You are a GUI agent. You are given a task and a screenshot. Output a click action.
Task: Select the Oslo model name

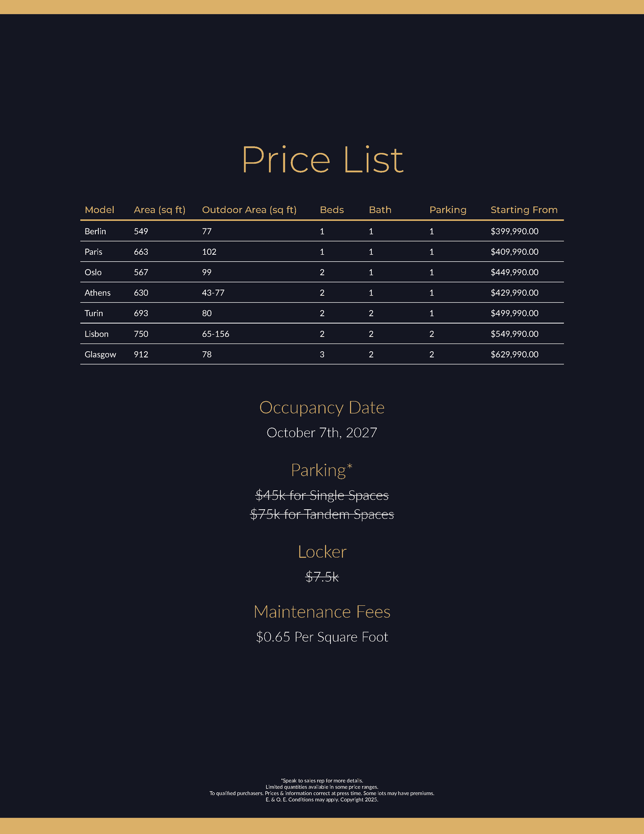(x=93, y=273)
